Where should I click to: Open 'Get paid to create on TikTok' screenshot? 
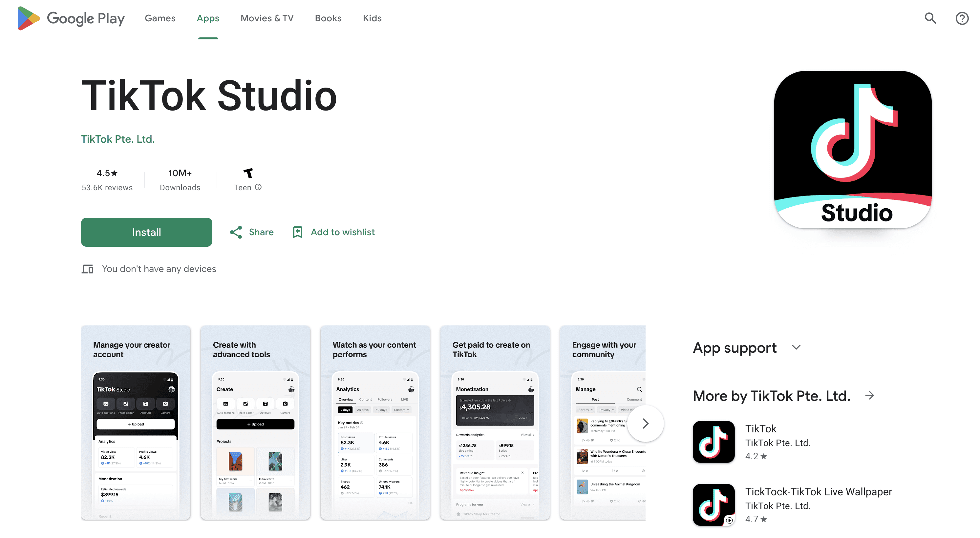(495, 423)
